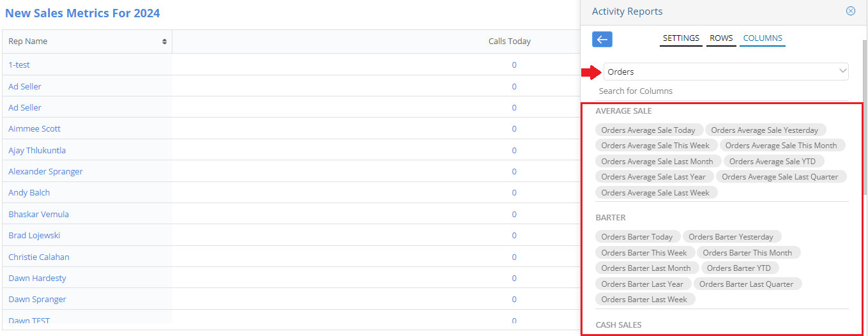Viewport: 868px width, 336px height.
Task: Select Orders Barter Today chip
Action: point(637,237)
